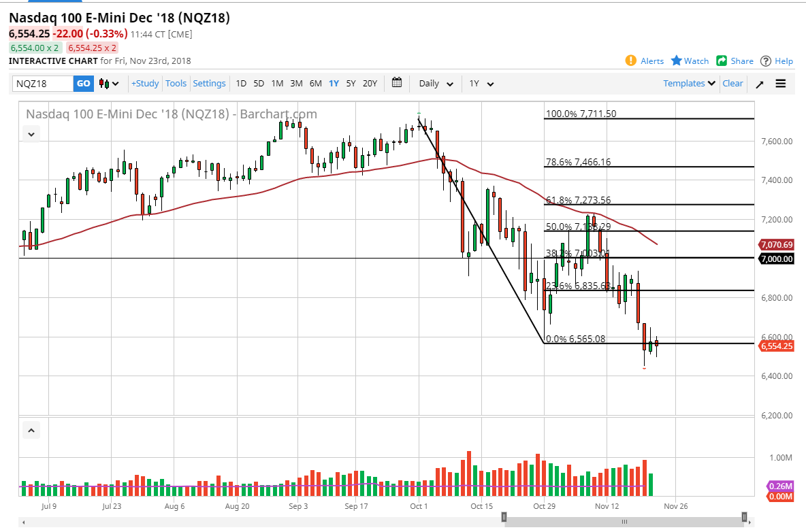Image resolution: width=806 pixels, height=532 pixels.
Task: Open the hamburger chart menu icon
Action: (x=781, y=83)
